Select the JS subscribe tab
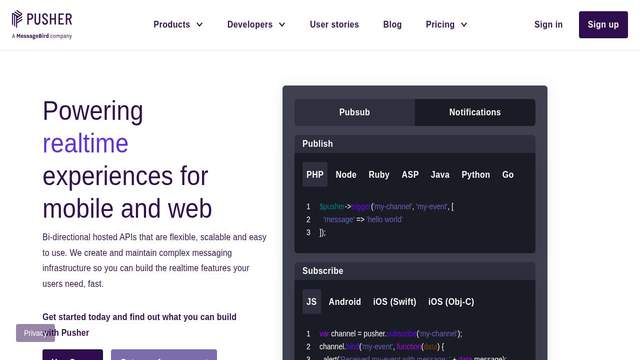640x360 pixels. click(x=311, y=302)
